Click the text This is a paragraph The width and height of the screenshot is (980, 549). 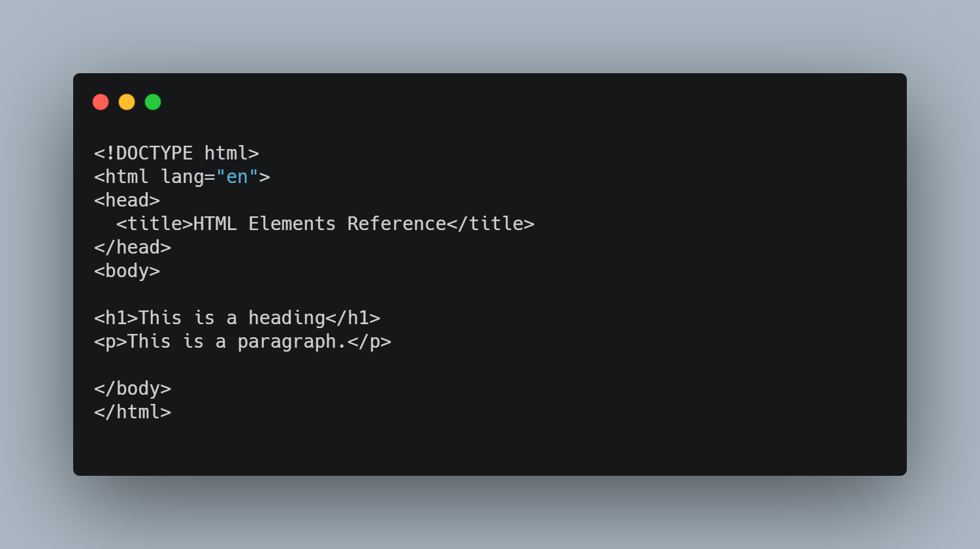(237, 341)
